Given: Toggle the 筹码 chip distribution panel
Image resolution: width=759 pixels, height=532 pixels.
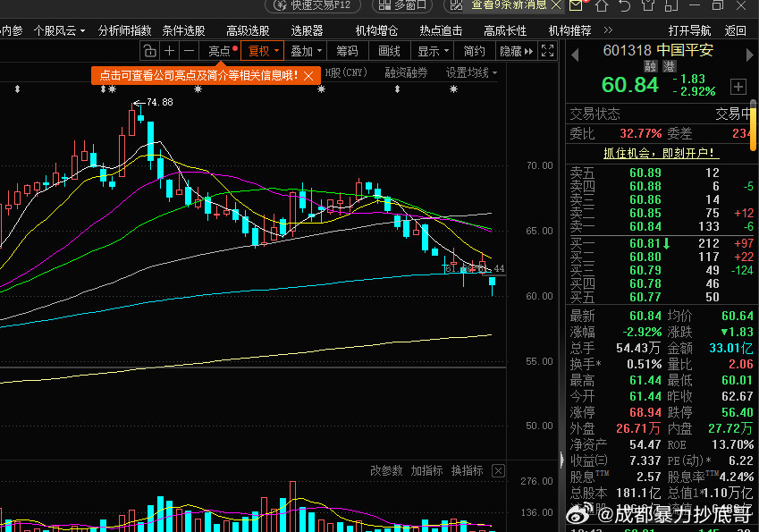Looking at the screenshot, I should point(347,51).
